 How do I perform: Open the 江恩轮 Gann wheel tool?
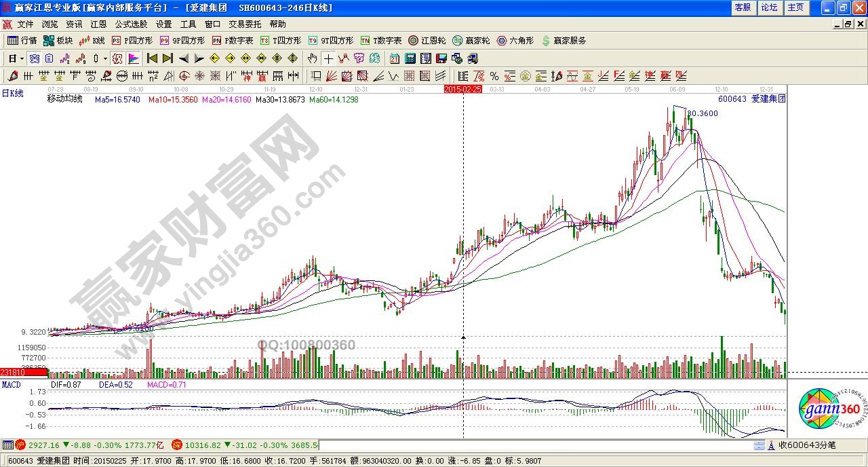tap(427, 41)
